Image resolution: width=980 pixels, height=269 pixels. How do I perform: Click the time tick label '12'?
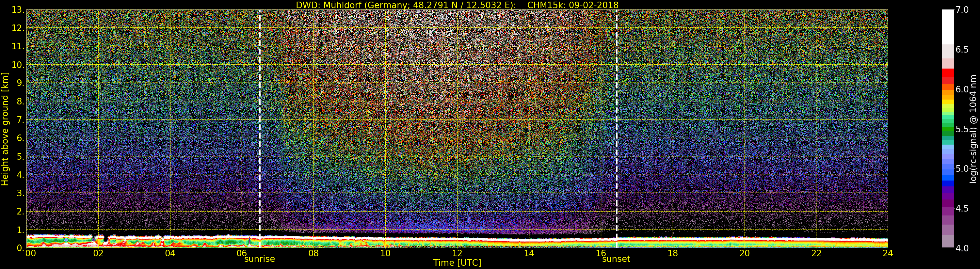[457, 253]
